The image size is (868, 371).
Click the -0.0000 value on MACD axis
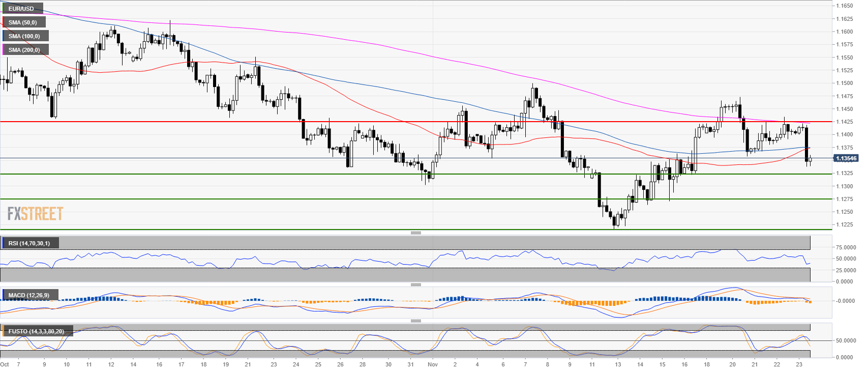pyautogui.click(x=846, y=301)
